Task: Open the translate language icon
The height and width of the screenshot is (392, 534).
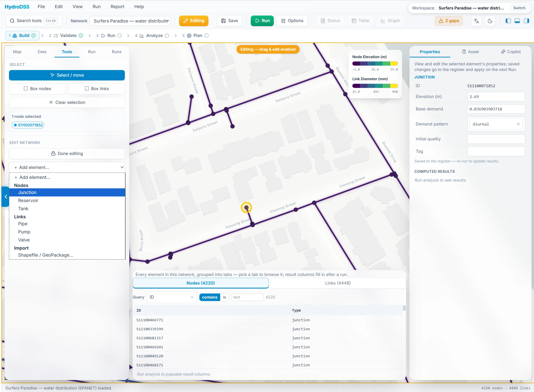Action: tap(476, 21)
